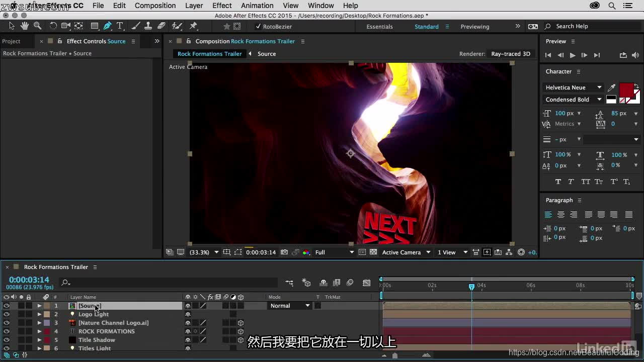Click the snapshot camera icon
Viewport: 644px width, 362px height.
click(284, 252)
